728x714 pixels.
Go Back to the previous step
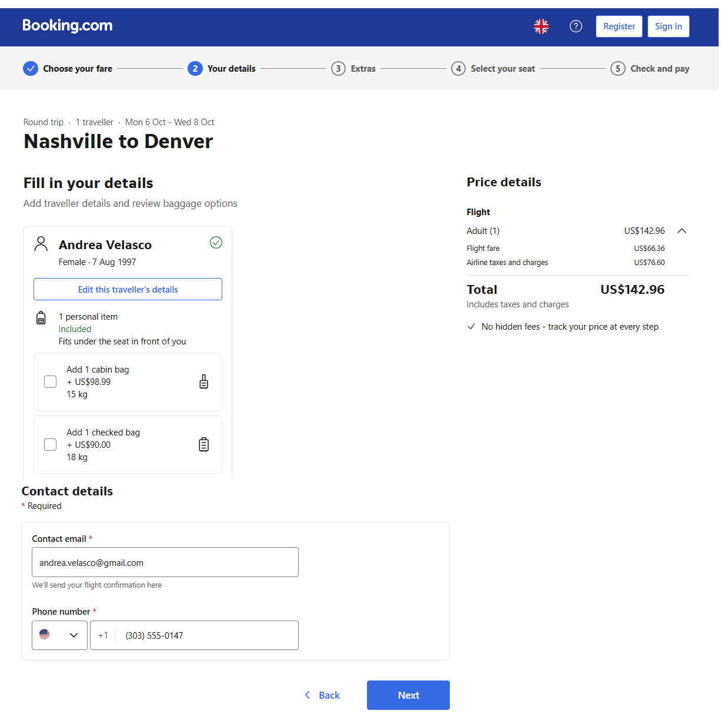tap(322, 695)
